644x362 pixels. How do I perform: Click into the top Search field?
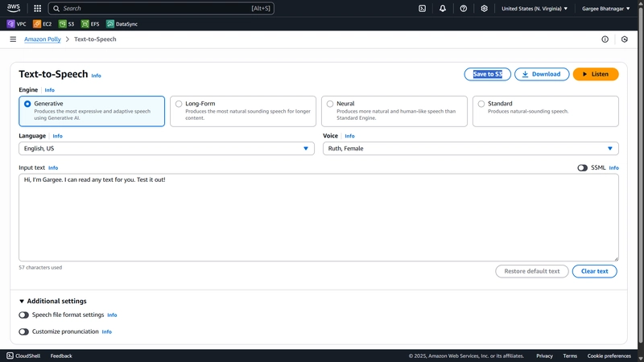tap(161, 8)
